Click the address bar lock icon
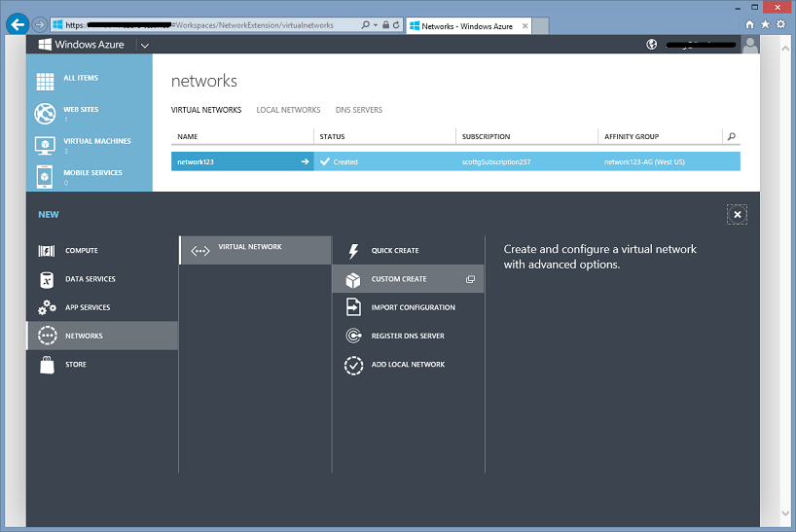The width and height of the screenshot is (796, 532). [385, 25]
